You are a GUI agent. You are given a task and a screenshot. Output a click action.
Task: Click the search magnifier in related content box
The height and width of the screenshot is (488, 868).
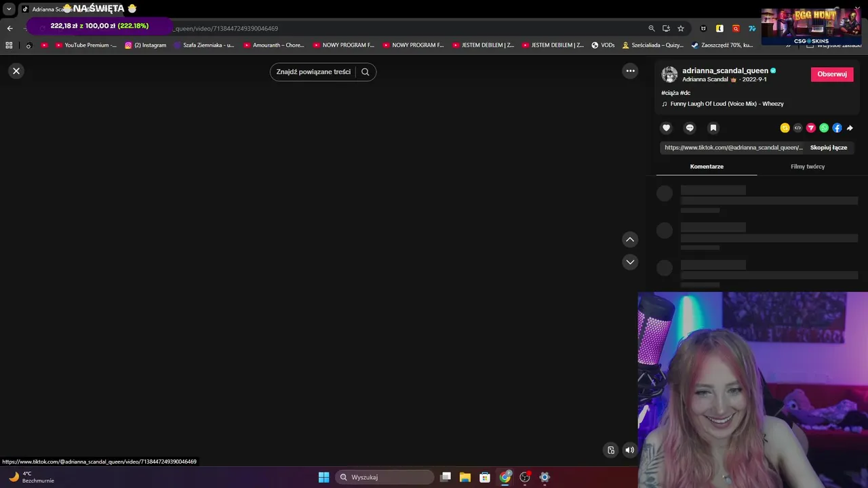366,72
